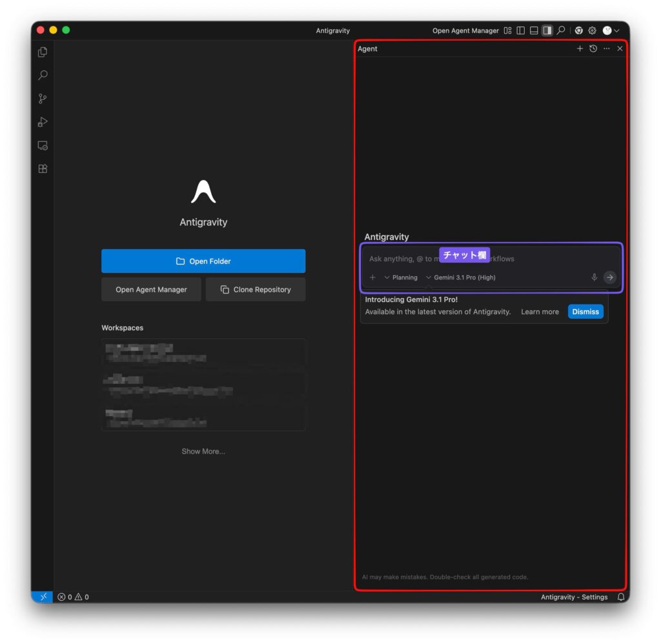Open the Run and Debug view
661x644 pixels.
coord(43,122)
